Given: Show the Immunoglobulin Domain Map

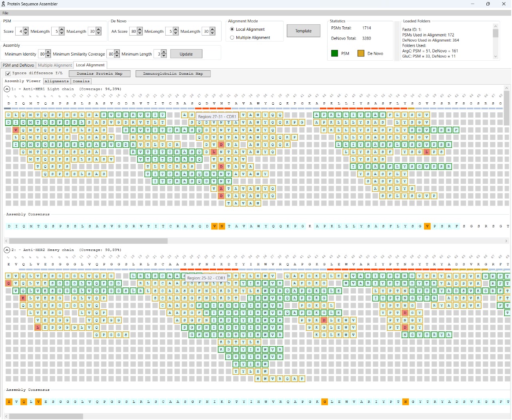Looking at the screenshot, I should pyautogui.click(x=173, y=74).
